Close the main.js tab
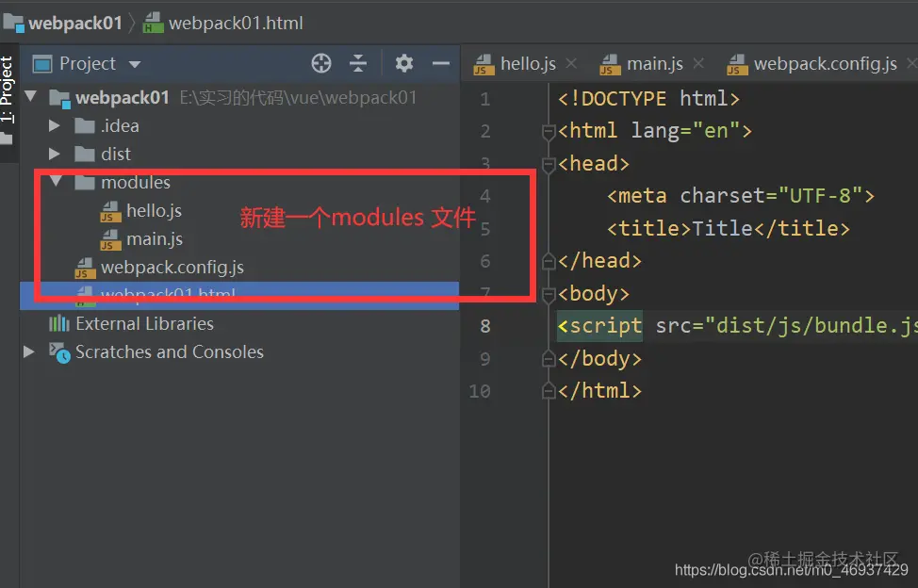The height and width of the screenshot is (588, 918). pos(698,63)
